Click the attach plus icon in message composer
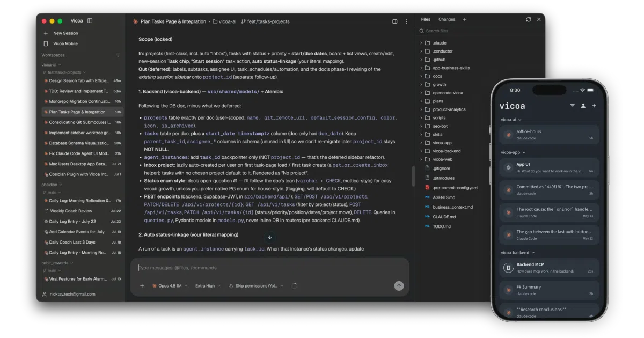The image size is (644, 338). coord(142,286)
